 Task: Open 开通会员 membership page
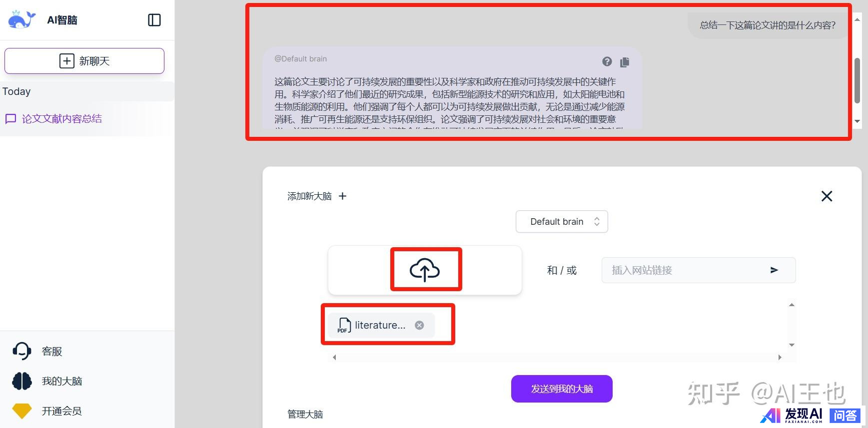(61, 411)
